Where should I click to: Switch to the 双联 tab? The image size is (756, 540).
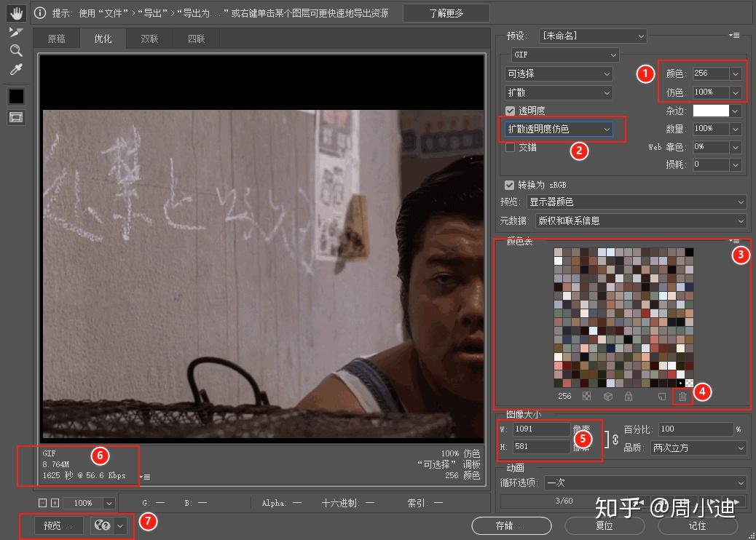pos(149,39)
